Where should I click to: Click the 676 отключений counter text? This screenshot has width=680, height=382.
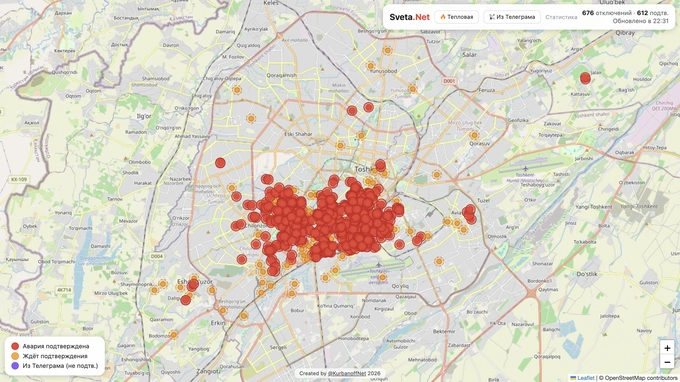pyautogui.click(x=607, y=13)
